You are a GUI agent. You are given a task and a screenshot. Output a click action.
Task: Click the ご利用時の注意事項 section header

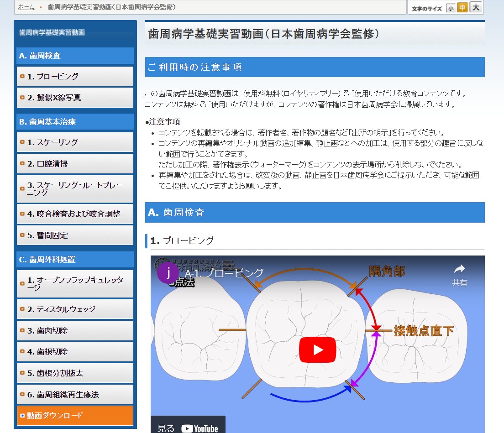click(315, 67)
